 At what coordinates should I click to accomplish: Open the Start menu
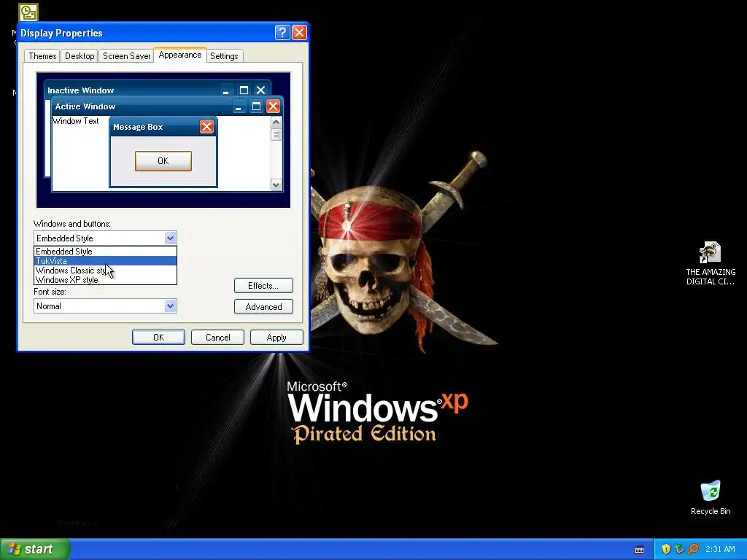pyautogui.click(x=35, y=549)
